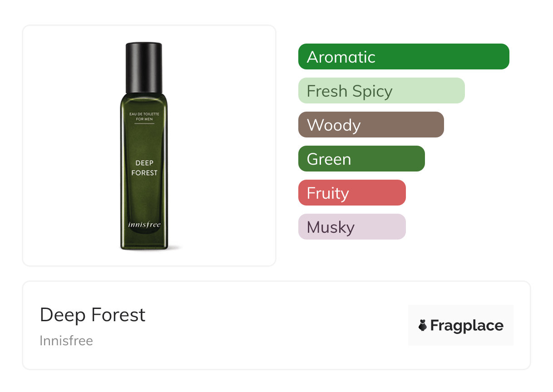Screen dimensions: 553x392
Task: Click the Aromatic accord bar
Action: [404, 57]
